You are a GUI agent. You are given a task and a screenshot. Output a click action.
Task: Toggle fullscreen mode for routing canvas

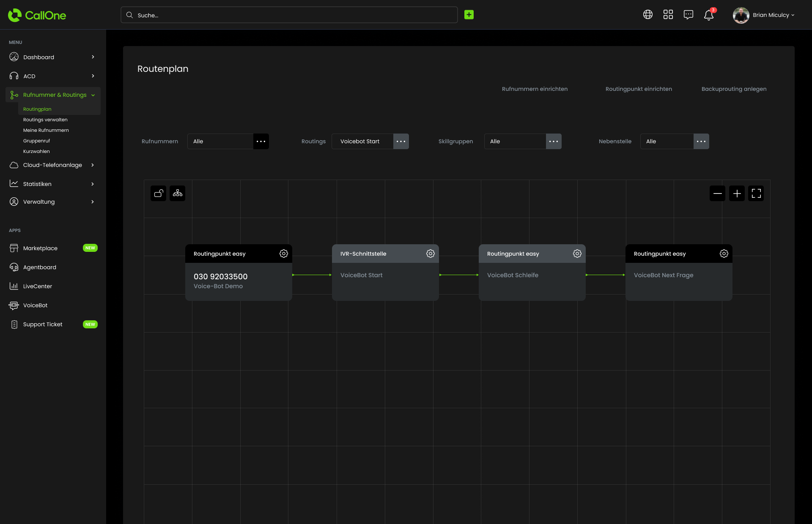click(x=757, y=193)
